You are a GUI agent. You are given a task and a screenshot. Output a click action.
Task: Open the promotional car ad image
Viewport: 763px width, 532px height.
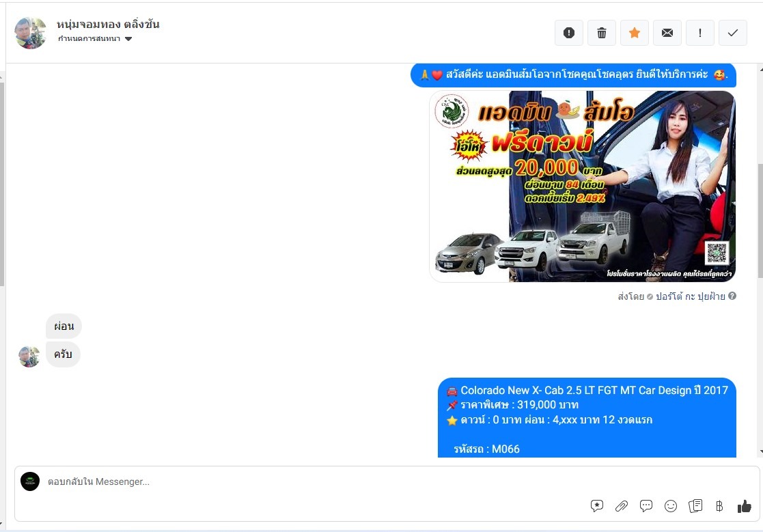click(582, 186)
